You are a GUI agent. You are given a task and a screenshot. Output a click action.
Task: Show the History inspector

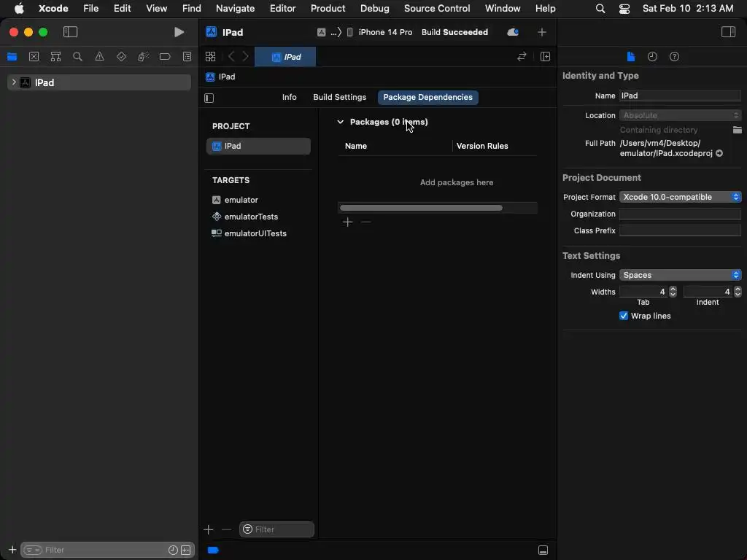coord(652,57)
